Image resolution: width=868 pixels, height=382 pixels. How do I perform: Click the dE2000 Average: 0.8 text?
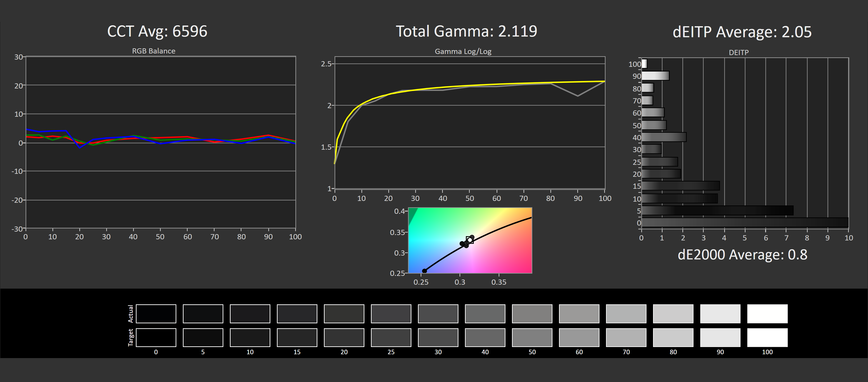pyautogui.click(x=742, y=255)
